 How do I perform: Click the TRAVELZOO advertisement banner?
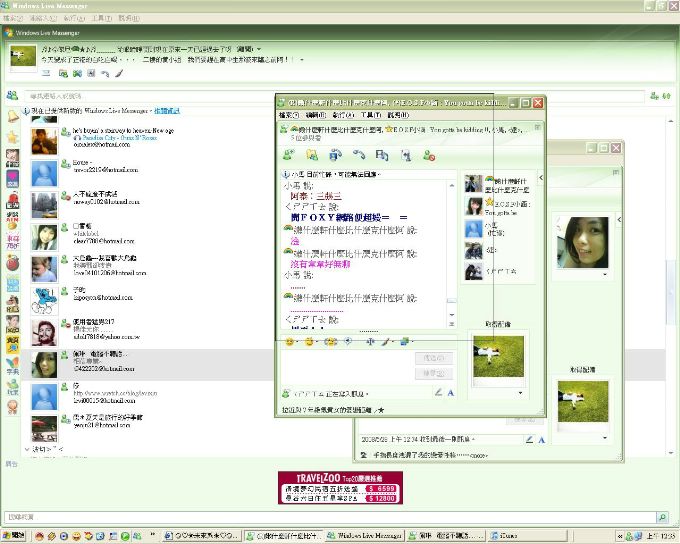(340, 488)
